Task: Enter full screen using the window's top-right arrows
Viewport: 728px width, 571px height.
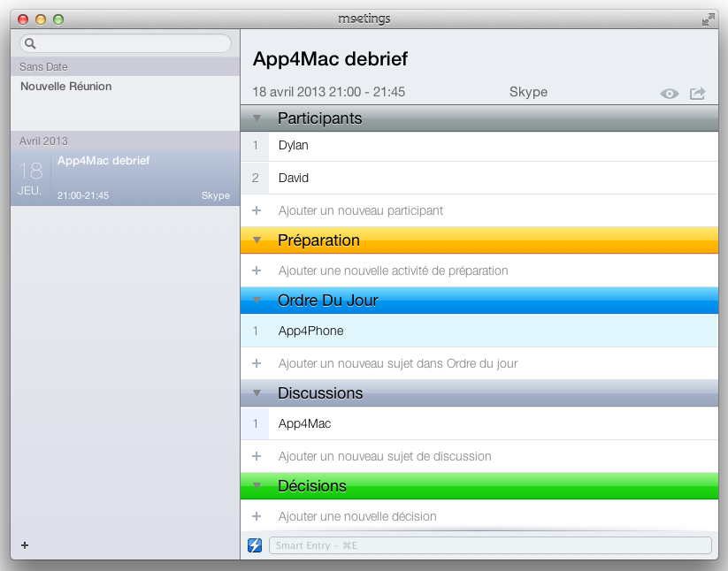Action: [708, 19]
